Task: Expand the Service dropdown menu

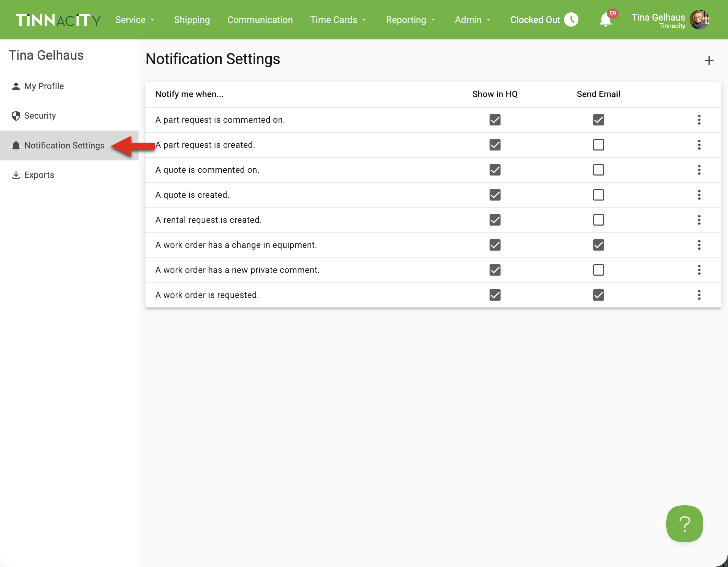Action: click(x=135, y=20)
